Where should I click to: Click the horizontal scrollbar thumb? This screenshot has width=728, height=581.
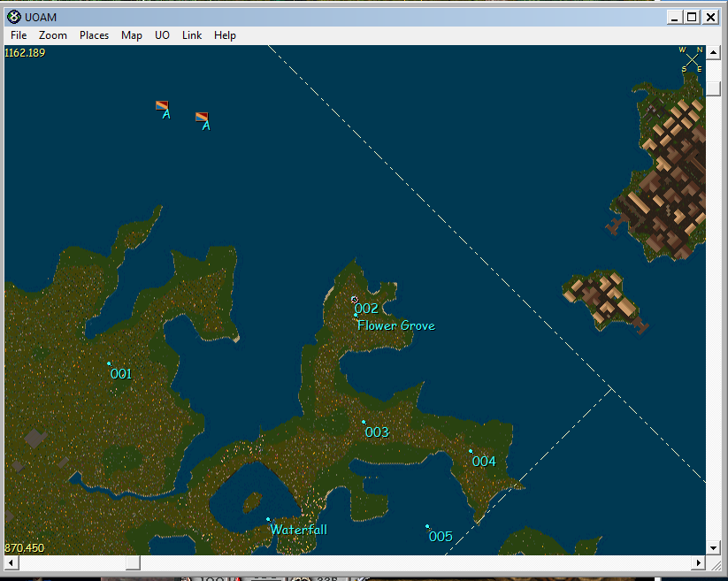pos(133,563)
